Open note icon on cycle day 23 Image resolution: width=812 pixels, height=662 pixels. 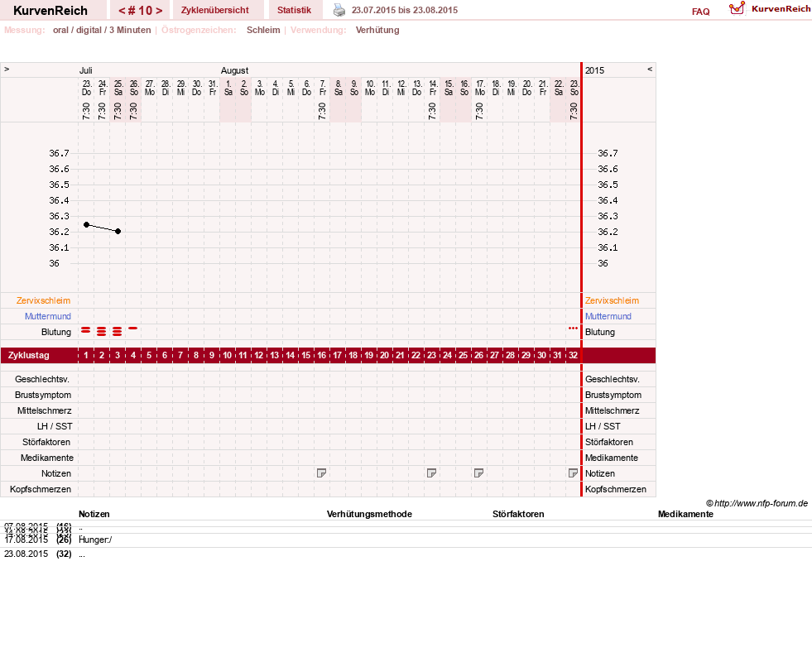click(431, 473)
